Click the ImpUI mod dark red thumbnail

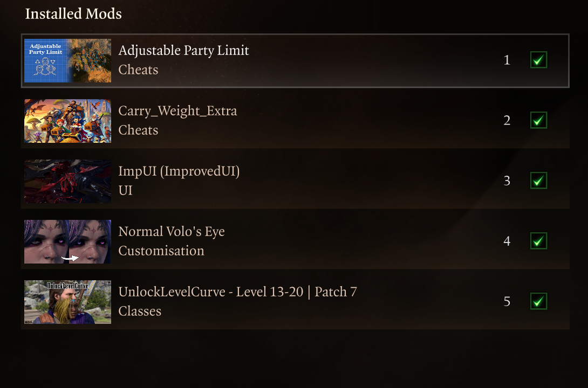pos(67,181)
